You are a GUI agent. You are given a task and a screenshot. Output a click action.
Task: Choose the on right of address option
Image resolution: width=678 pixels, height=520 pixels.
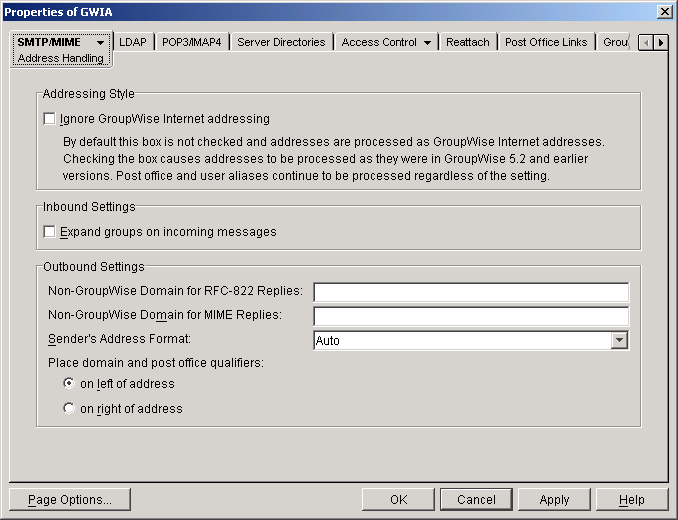(x=68, y=408)
